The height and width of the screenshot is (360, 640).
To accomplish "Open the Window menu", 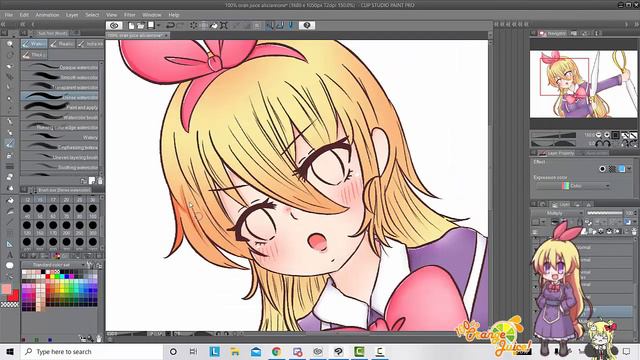I will pyautogui.click(x=152, y=15).
